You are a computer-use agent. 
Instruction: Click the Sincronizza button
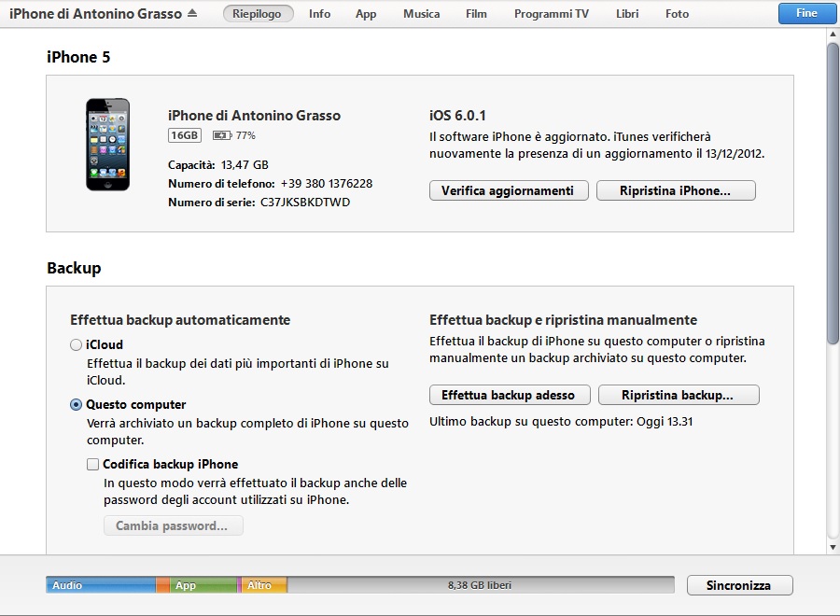click(x=740, y=585)
